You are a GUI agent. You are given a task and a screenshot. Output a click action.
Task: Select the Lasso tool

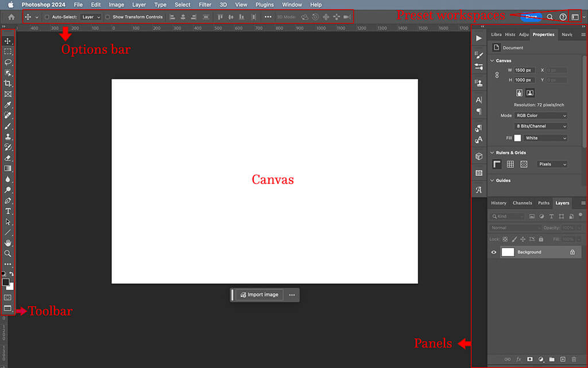tap(8, 62)
